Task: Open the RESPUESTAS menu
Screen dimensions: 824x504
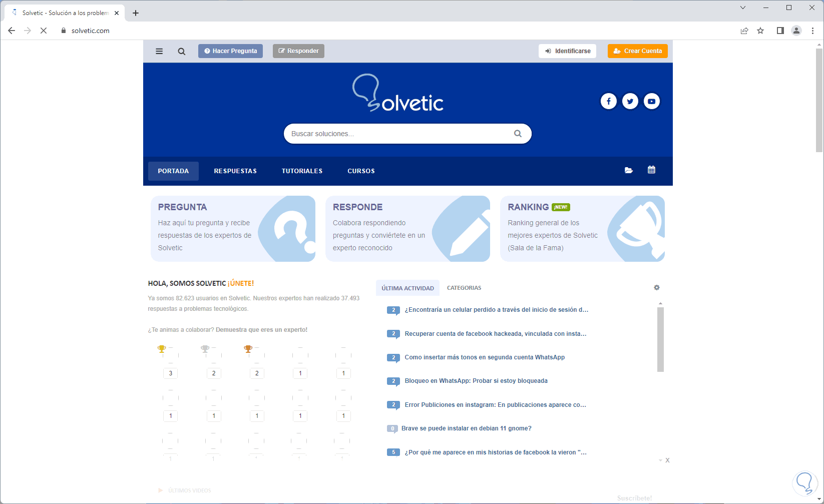Action: pyautogui.click(x=235, y=171)
